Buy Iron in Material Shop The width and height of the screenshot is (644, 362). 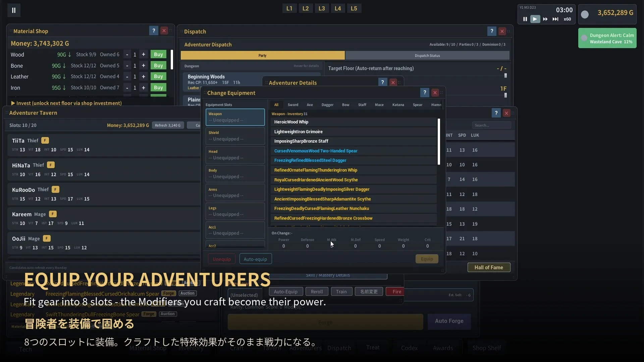[x=158, y=87]
